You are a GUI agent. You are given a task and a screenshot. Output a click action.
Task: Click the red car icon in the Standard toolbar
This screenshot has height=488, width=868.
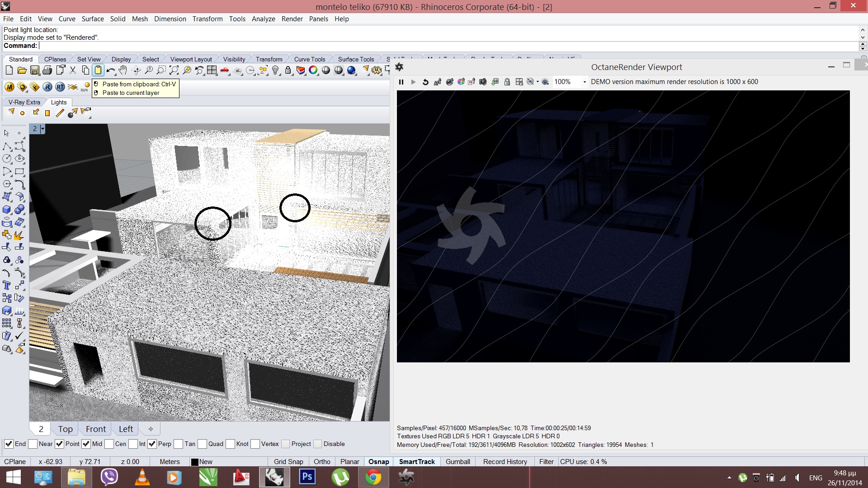click(225, 70)
